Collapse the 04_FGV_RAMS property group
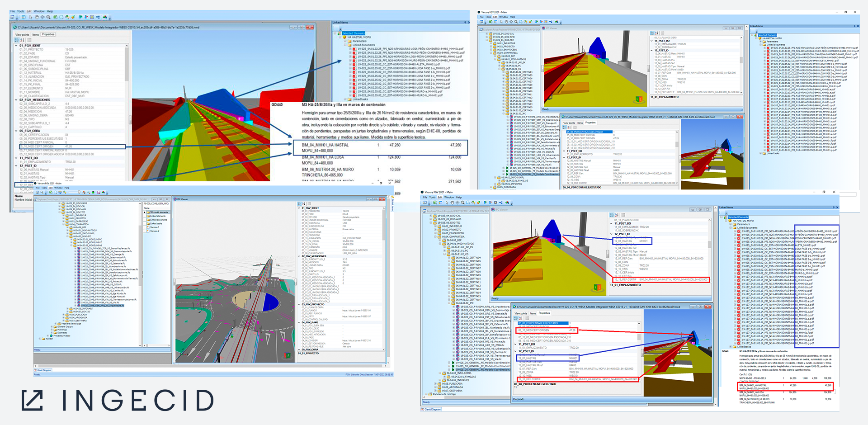This screenshot has height=425, width=868. pyautogui.click(x=299, y=322)
